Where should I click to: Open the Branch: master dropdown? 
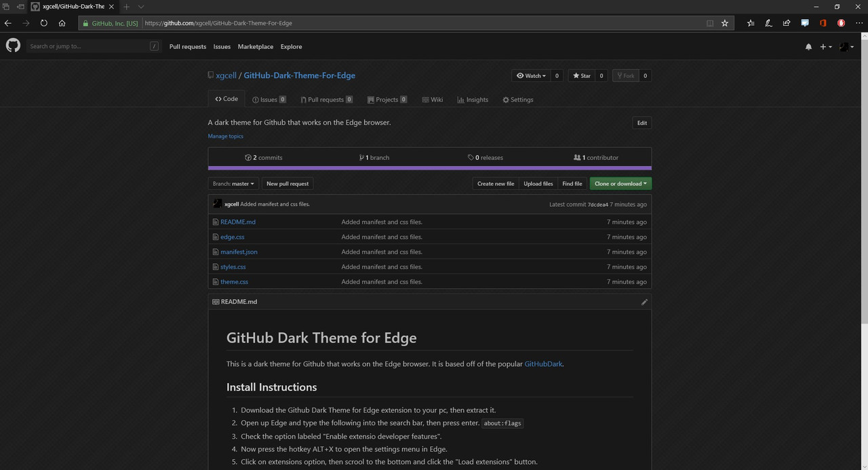coord(233,184)
